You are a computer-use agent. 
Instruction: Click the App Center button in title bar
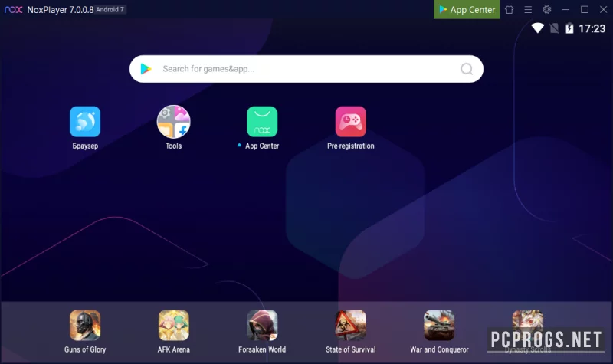(x=467, y=9)
